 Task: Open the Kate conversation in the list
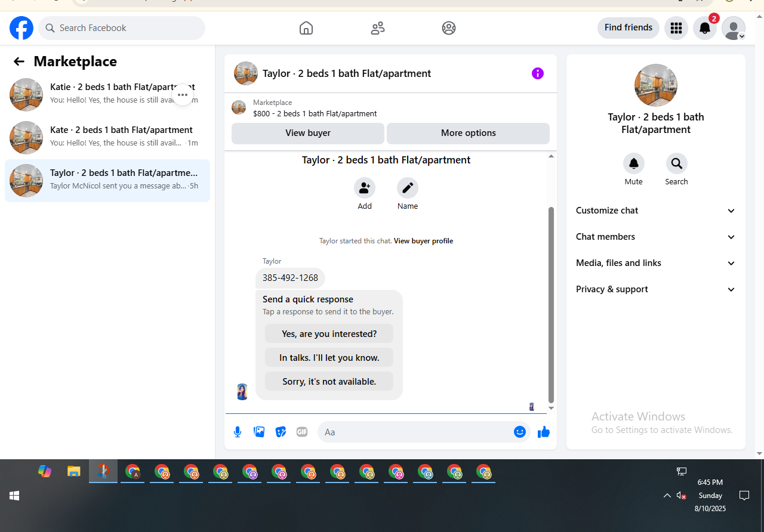(x=107, y=138)
